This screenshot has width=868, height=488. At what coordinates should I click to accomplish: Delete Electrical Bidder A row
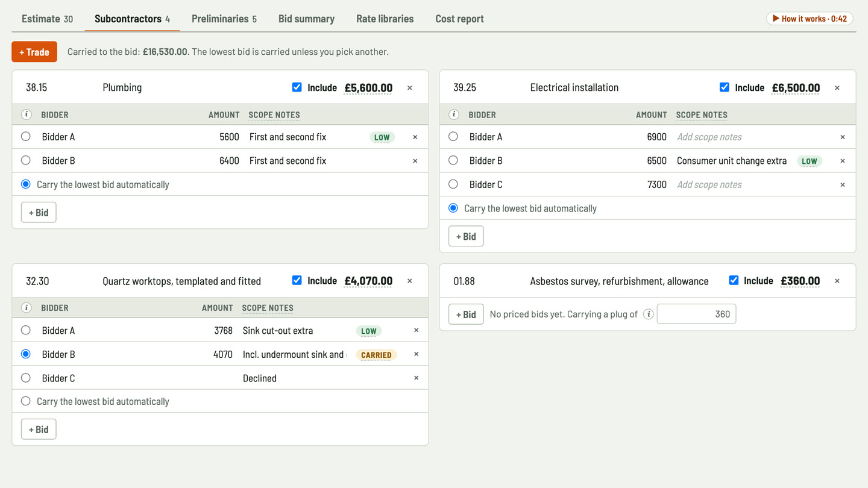point(843,137)
